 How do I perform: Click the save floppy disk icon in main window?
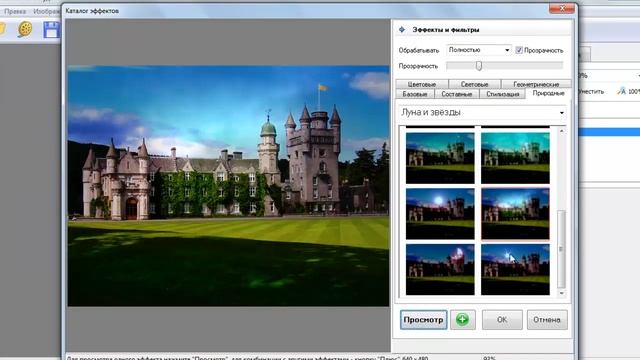pos(51,30)
